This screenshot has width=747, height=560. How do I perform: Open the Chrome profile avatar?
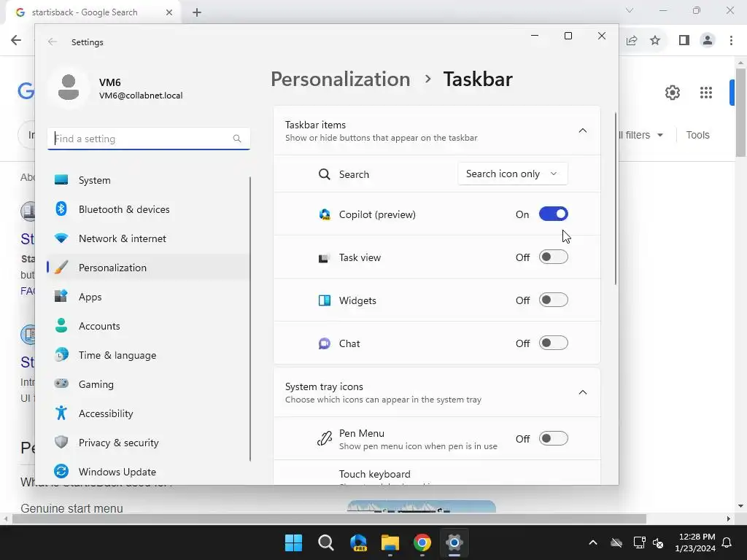(708, 40)
